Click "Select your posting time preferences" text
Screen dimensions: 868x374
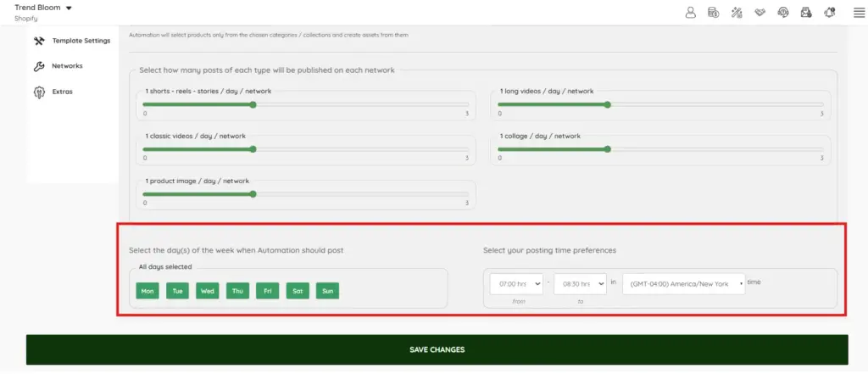coord(549,250)
